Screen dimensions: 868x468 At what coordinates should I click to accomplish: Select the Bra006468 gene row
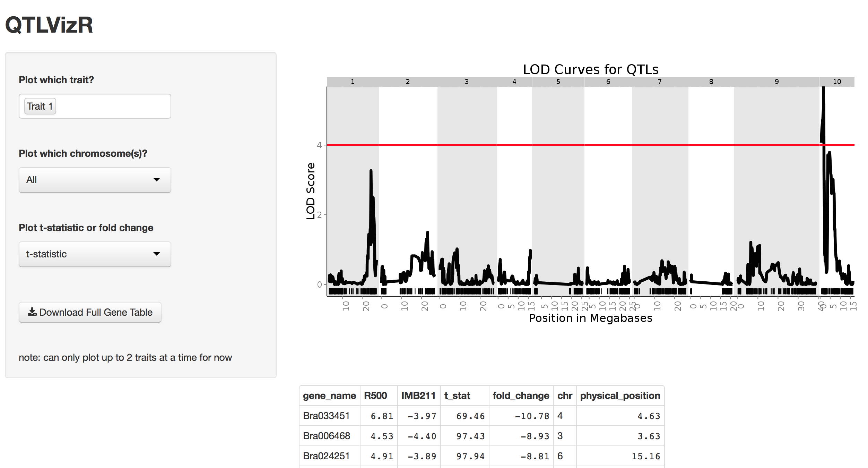pyautogui.click(x=326, y=436)
